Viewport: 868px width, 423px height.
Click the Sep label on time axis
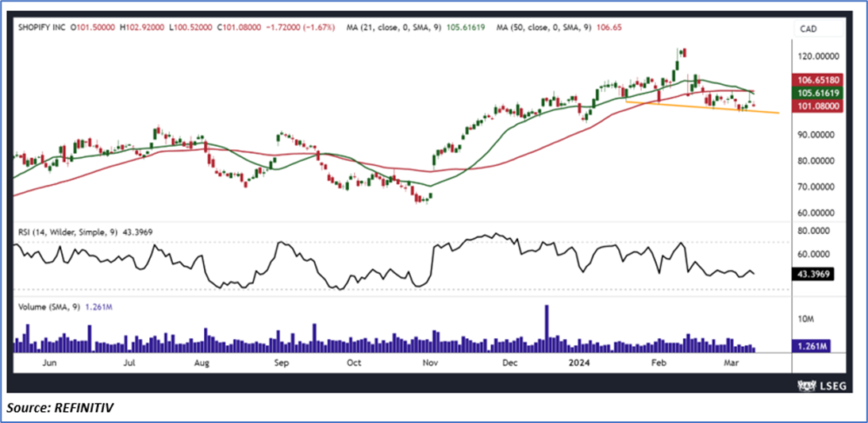point(282,363)
